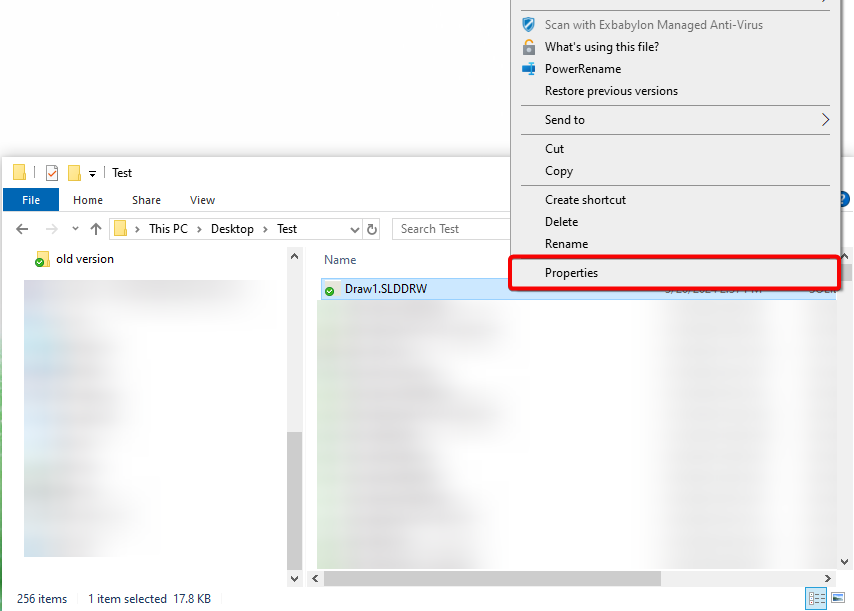Expand the Send to submenu arrow
The width and height of the screenshot is (854, 611).
(x=825, y=120)
